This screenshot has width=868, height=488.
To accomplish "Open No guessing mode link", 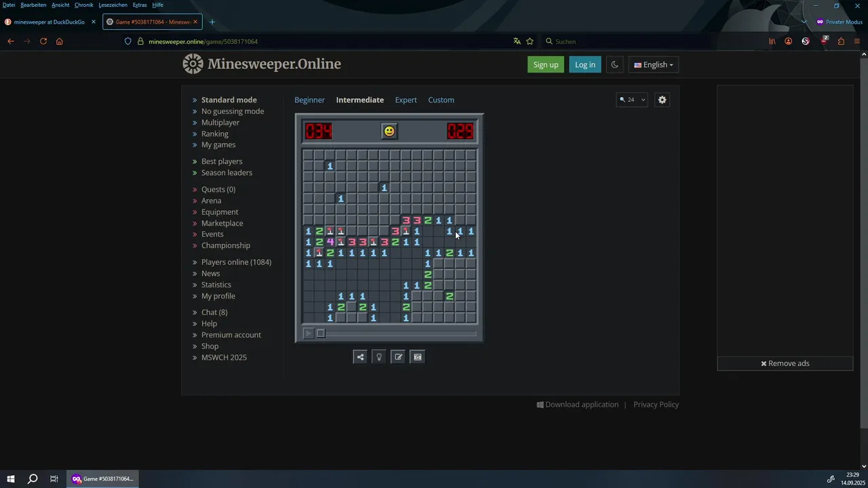I will pos(233,111).
